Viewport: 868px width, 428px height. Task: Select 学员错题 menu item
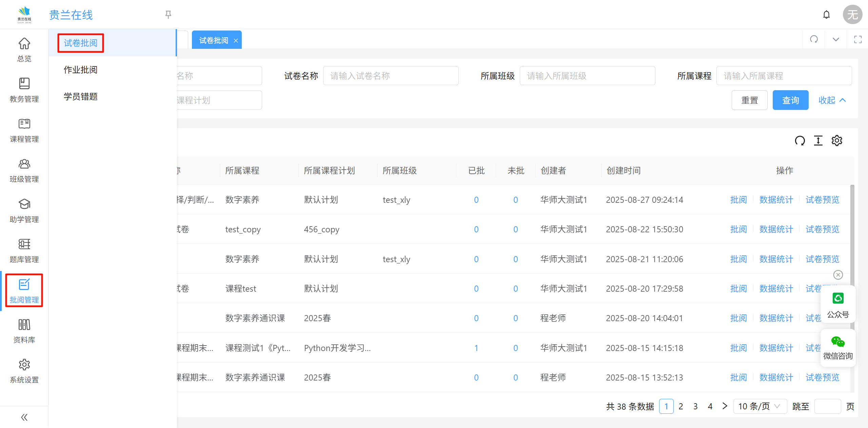[81, 97]
